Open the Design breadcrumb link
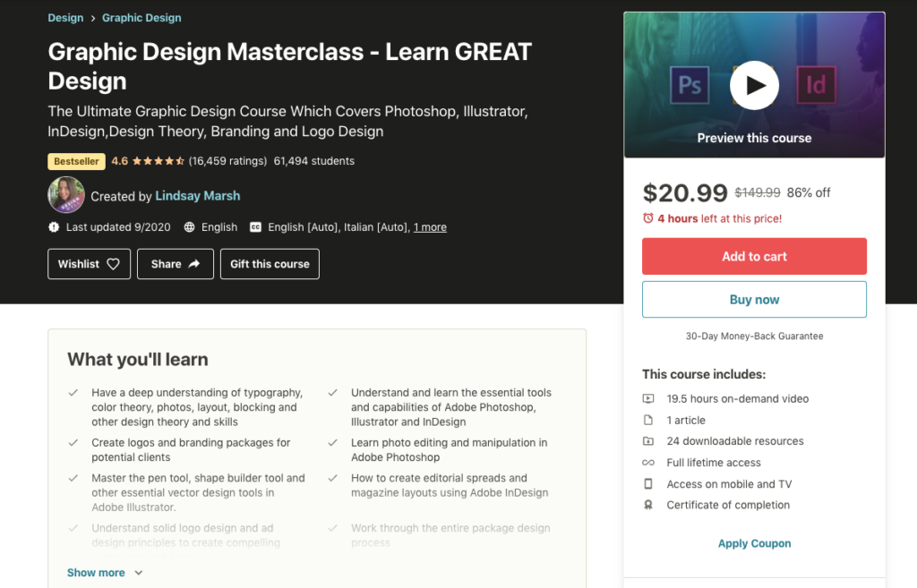 (65, 18)
